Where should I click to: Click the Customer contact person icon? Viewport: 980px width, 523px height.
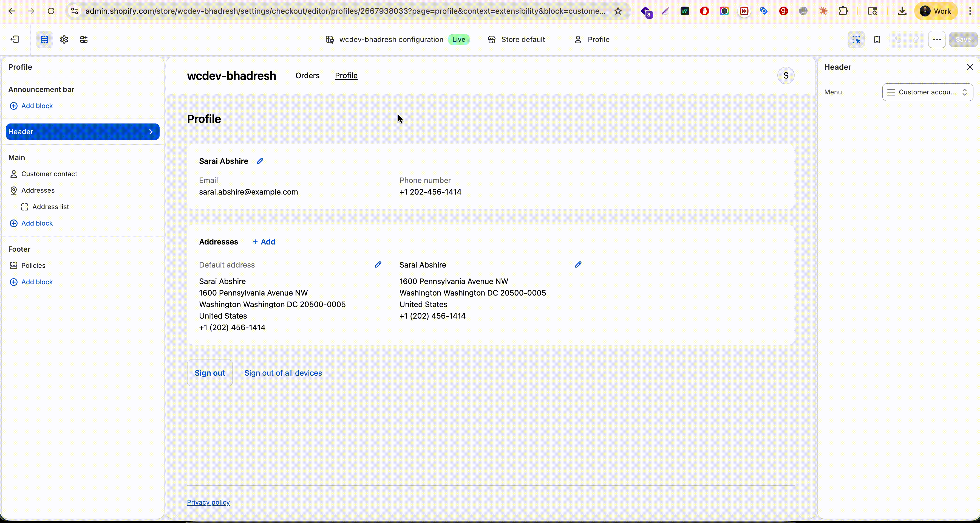(14, 174)
